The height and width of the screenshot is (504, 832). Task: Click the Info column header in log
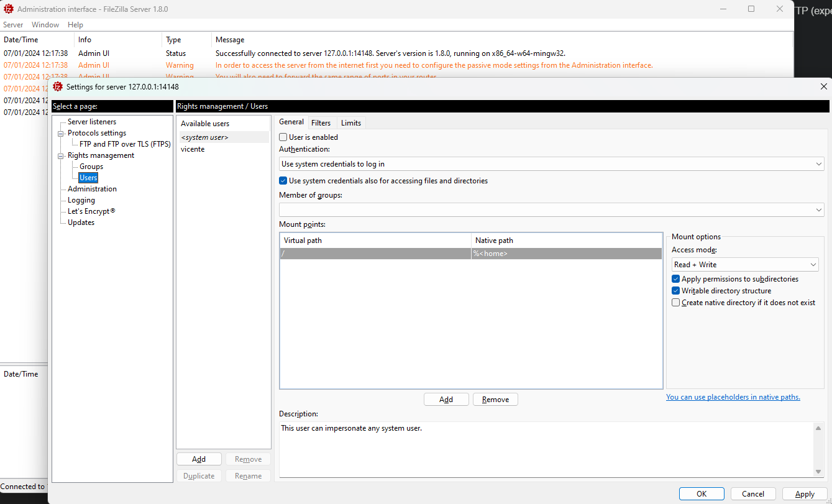pyautogui.click(x=118, y=40)
